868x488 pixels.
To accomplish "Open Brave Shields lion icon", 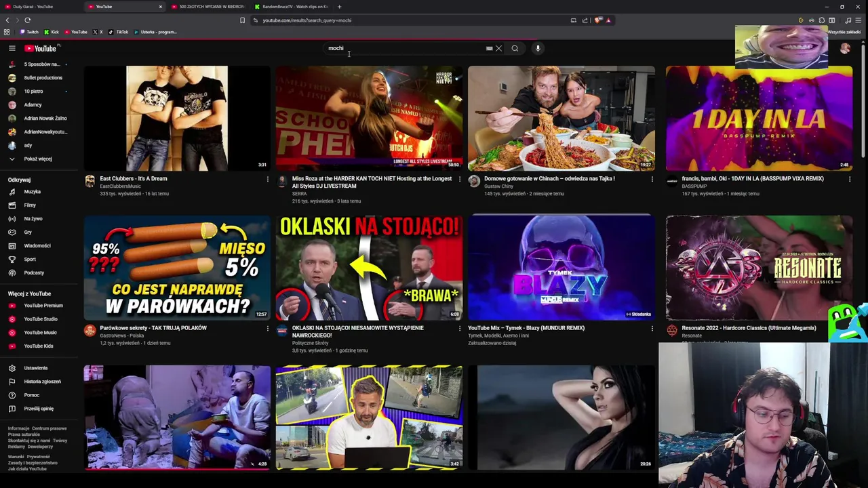I will tap(598, 20).
